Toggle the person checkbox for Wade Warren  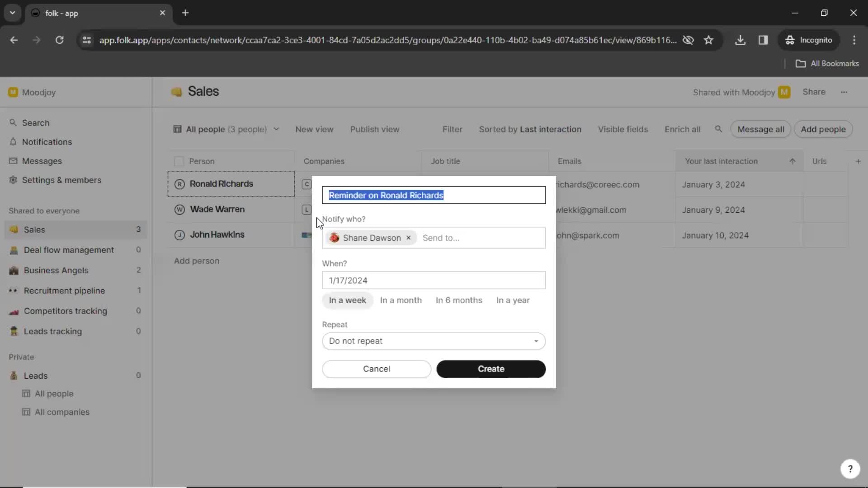pos(178,209)
